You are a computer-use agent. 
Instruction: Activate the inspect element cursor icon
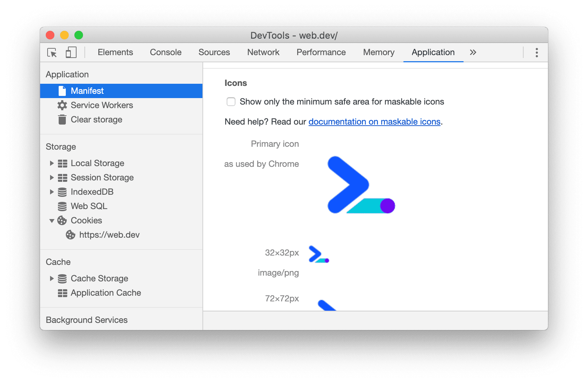(52, 52)
